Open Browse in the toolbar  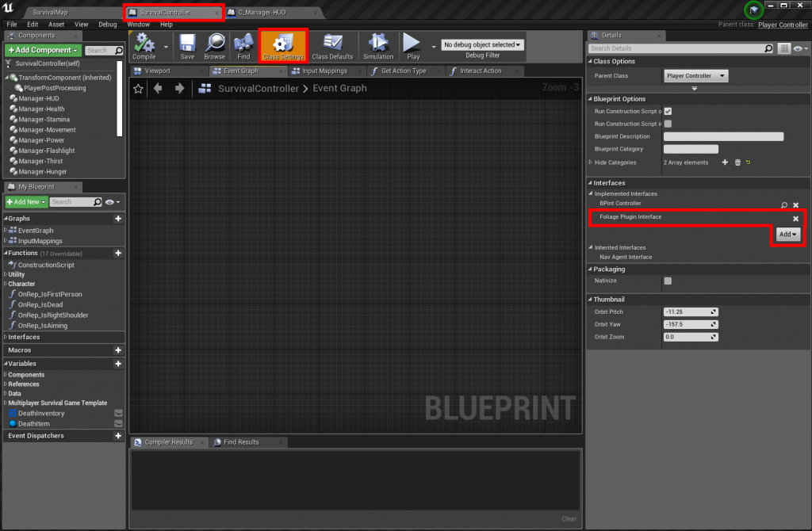(214, 44)
